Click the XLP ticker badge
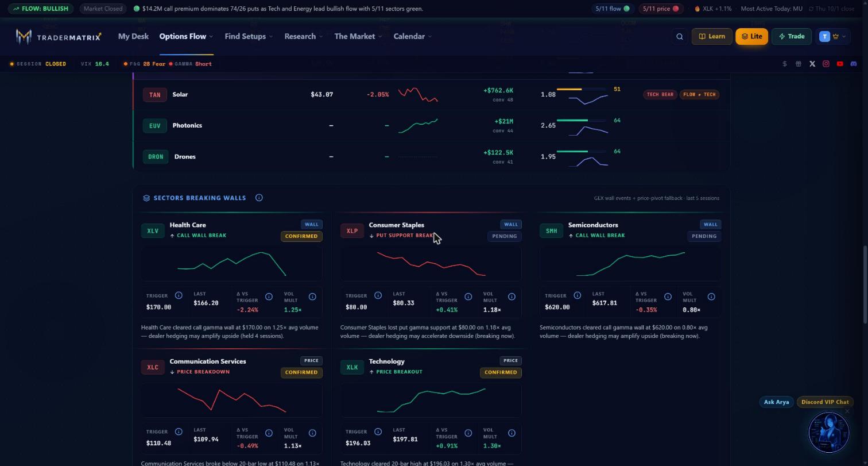The height and width of the screenshot is (466, 868). [x=352, y=231]
